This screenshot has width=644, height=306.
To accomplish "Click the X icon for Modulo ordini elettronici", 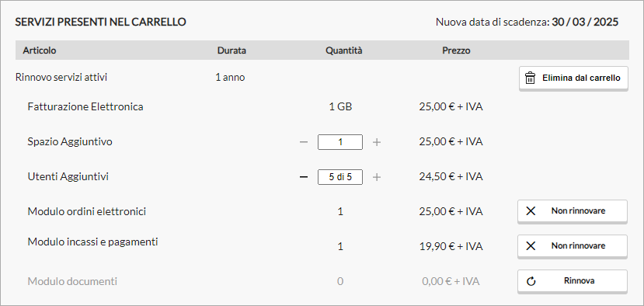I will [x=531, y=211].
